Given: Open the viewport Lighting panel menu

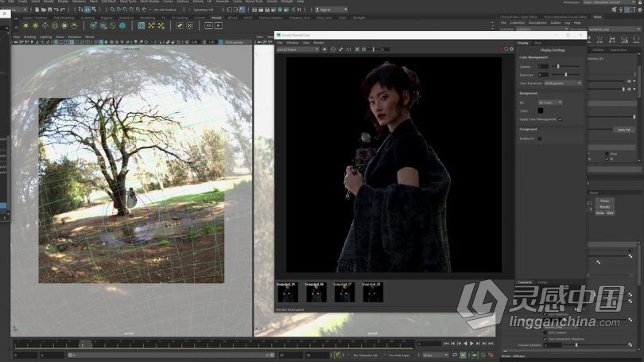Looking at the screenshot, I should click(x=45, y=37).
